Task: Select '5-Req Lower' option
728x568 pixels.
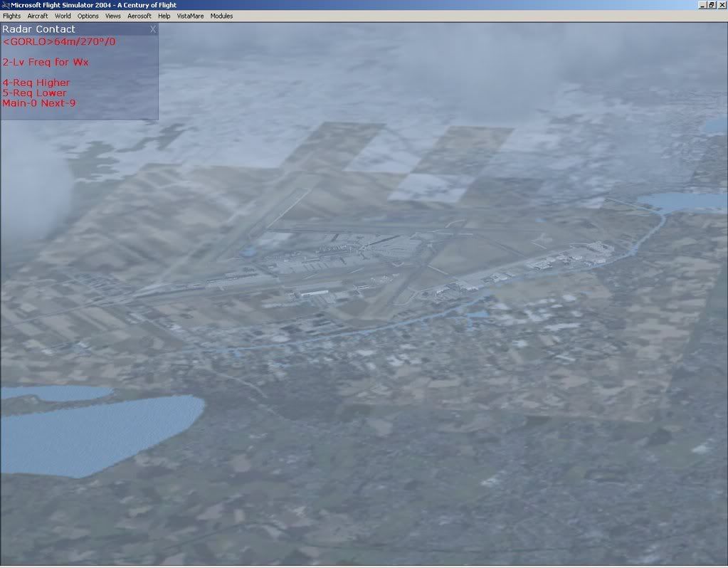Action: [34, 93]
